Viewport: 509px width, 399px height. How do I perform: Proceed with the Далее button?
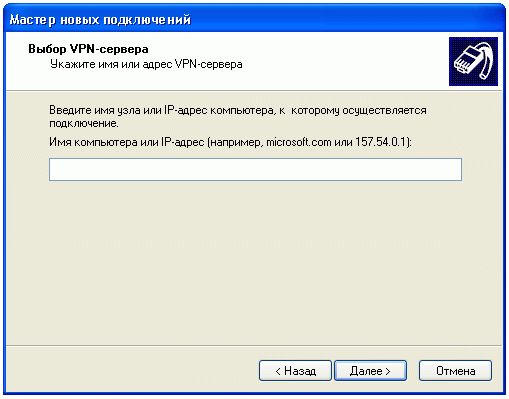[x=370, y=370]
